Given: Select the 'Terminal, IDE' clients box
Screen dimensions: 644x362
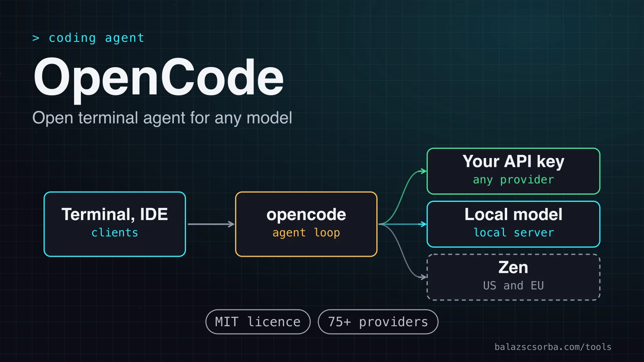Looking at the screenshot, I should (115, 224).
